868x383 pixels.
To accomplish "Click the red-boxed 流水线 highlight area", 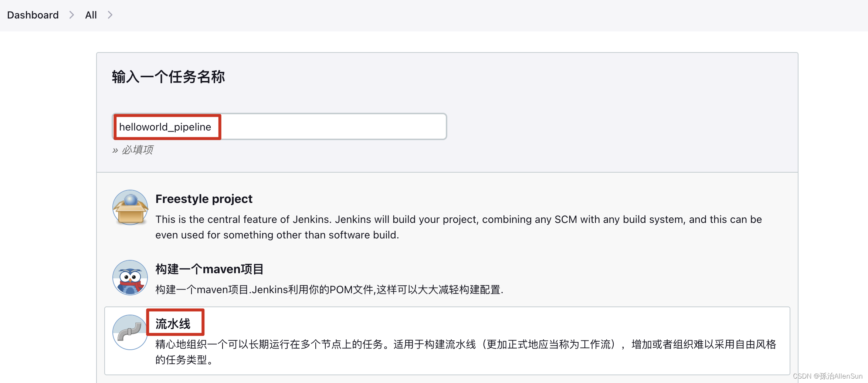I will coord(174,322).
